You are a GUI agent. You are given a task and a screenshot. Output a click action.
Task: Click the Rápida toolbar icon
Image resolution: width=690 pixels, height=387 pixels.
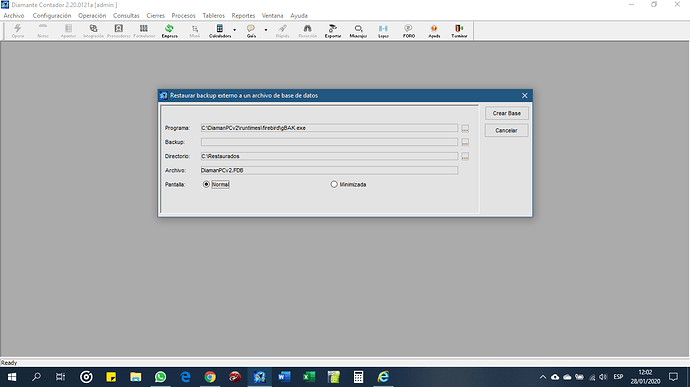(x=283, y=31)
